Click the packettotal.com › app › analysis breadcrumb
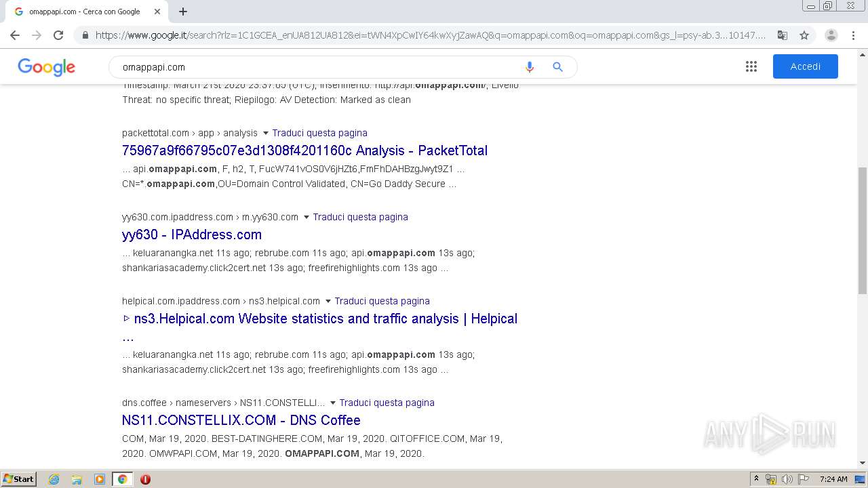The image size is (868, 488). tap(190, 133)
